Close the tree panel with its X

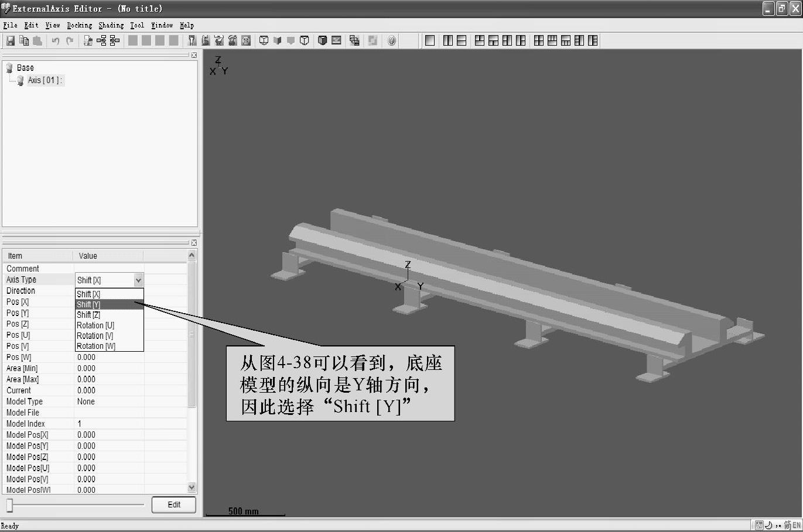194,55
